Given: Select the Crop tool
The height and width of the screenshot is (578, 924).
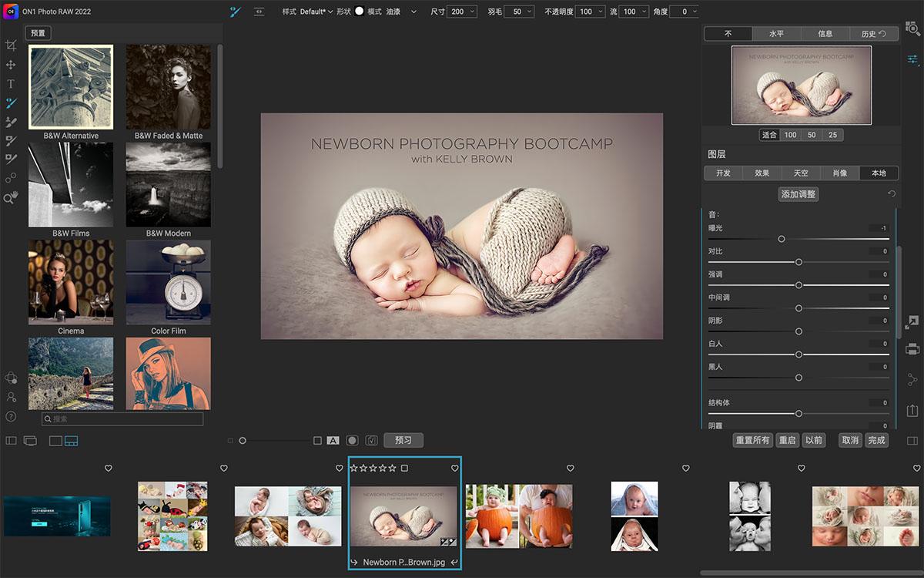Looking at the screenshot, I should (10, 44).
